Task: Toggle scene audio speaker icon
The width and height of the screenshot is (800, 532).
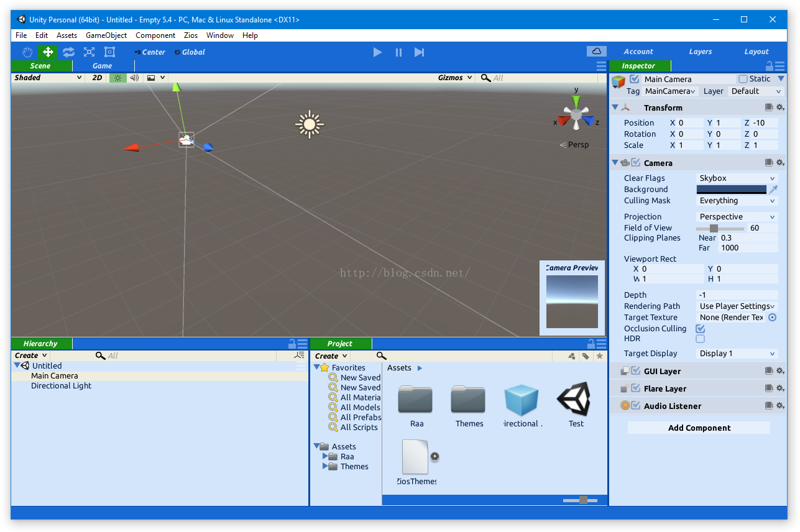Action: pos(134,78)
